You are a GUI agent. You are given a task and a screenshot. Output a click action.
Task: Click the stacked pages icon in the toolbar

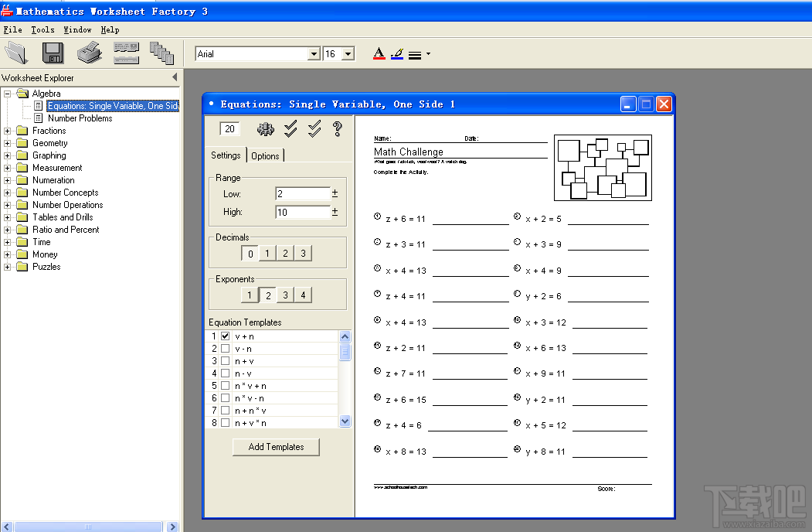[161, 53]
